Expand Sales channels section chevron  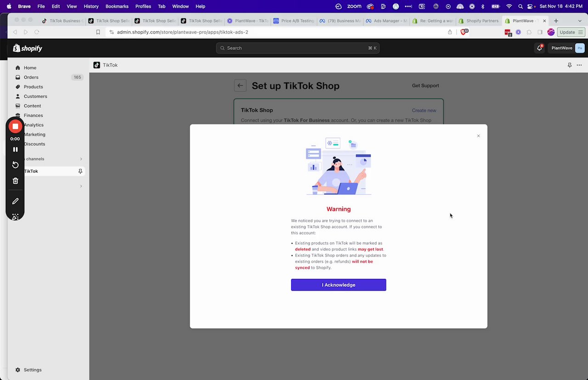tap(81, 159)
